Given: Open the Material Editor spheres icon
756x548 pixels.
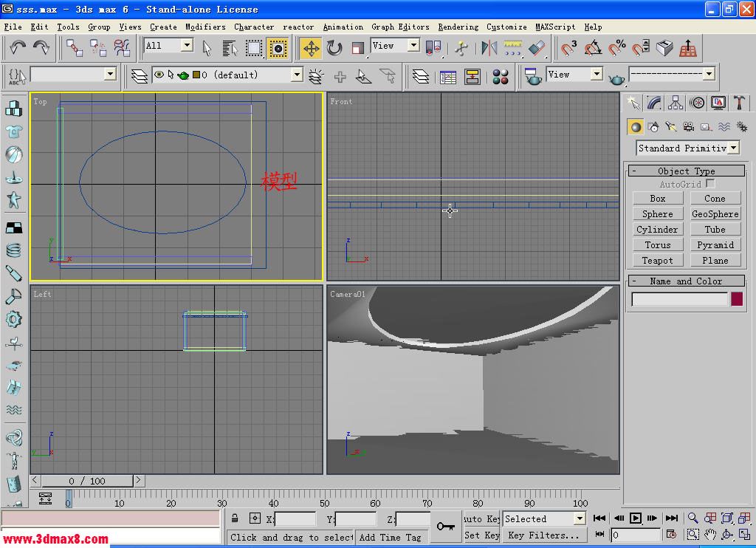Looking at the screenshot, I should click(501, 77).
